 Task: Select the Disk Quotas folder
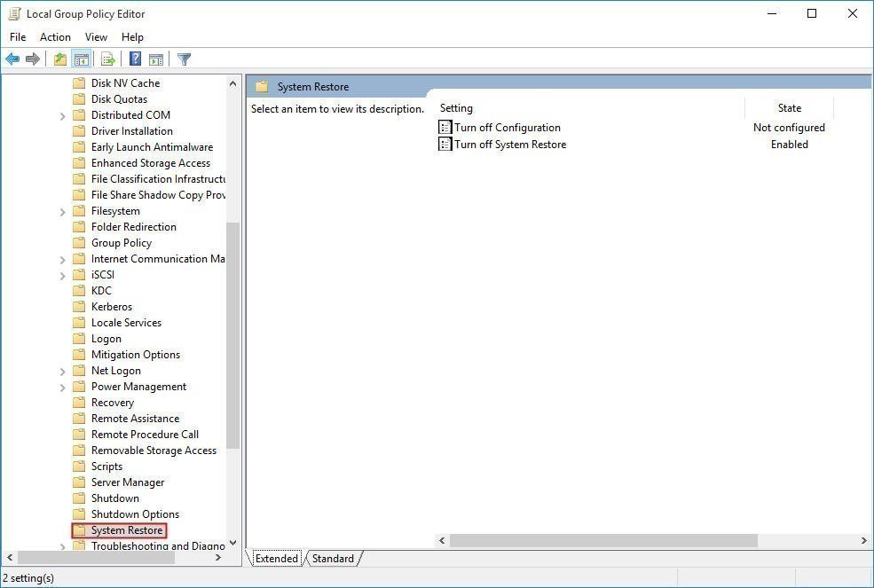[x=119, y=99]
